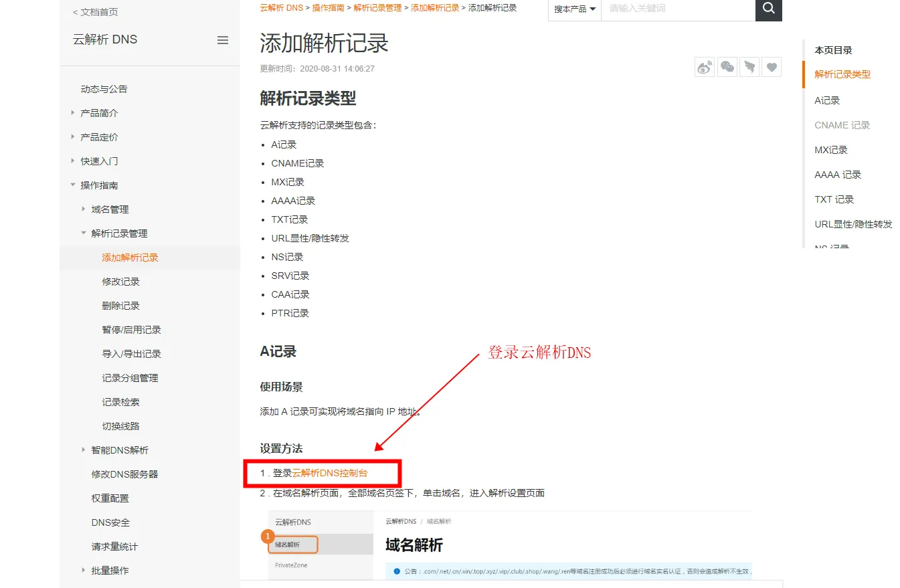Open 导入/导出记录 sidebar page

point(131,354)
